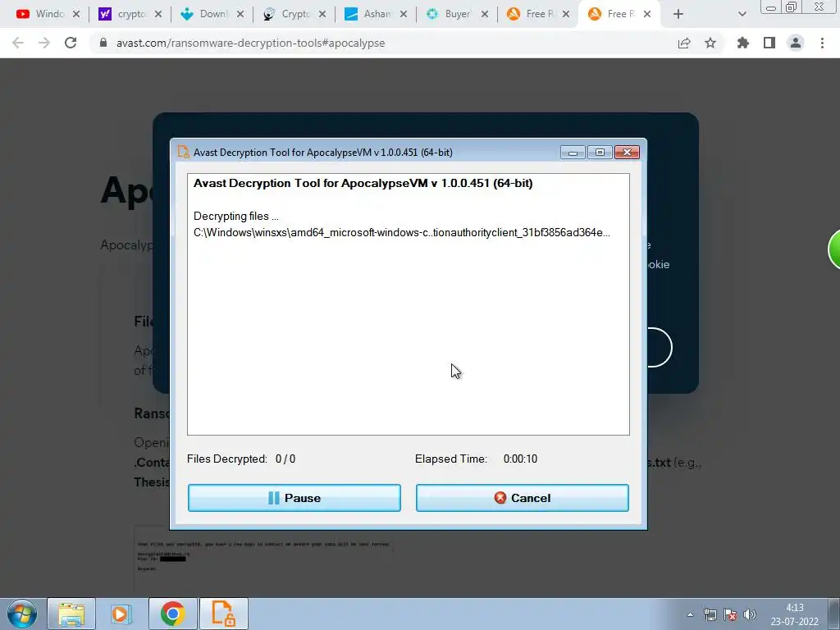
Task: Go forward in browser history
Action: click(x=44, y=43)
